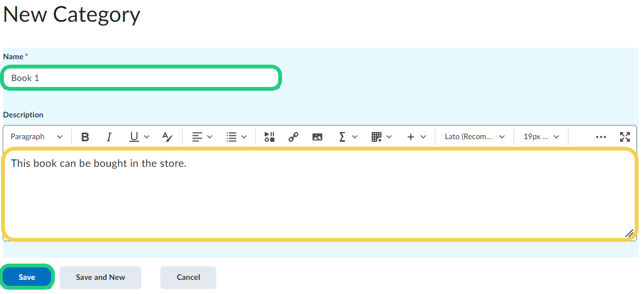Screen dimensions: 644x294
Task: Expand the bullet list options
Action: click(236, 137)
